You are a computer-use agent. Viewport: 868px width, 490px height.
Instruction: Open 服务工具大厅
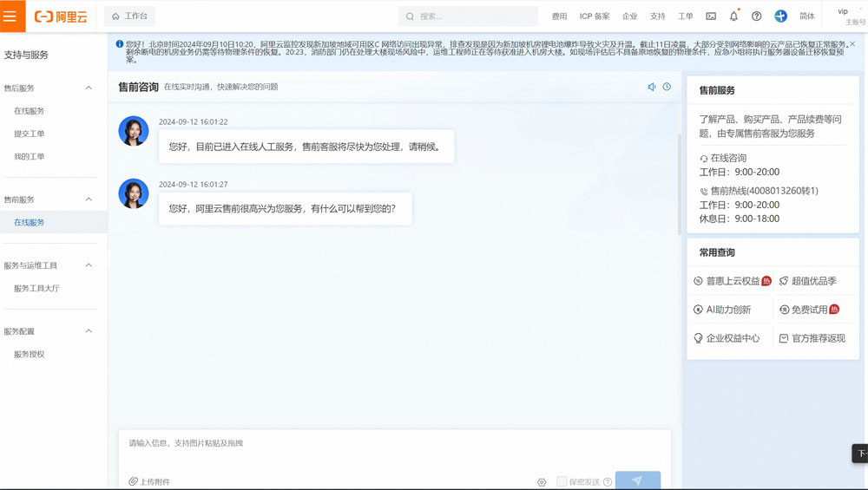click(x=36, y=288)
